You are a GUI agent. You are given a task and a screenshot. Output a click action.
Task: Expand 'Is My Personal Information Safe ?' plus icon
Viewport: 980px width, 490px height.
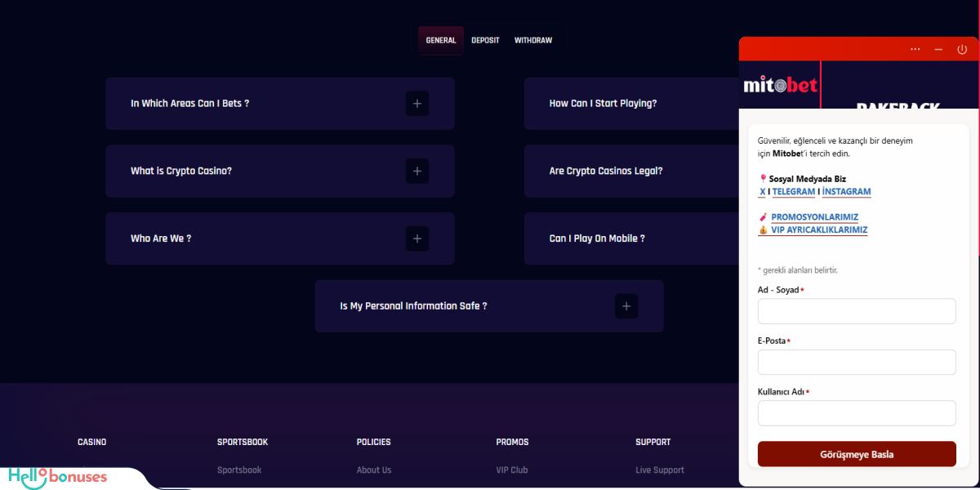[x=626, y=306]
